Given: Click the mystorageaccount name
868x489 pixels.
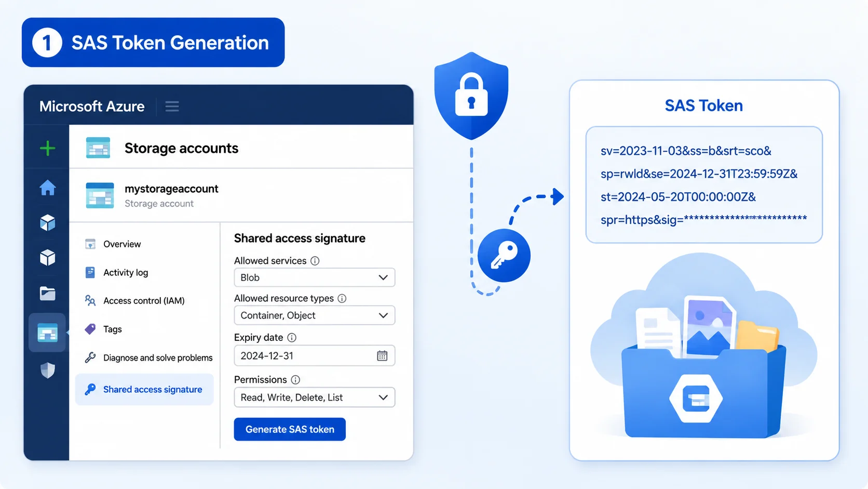Looking at the screenshot, I should click(x=171, y=189).
